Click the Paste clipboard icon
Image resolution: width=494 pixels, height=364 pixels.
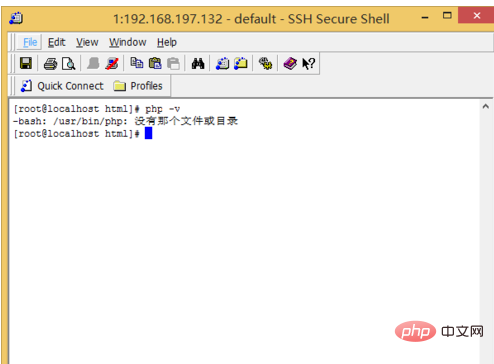click(155, 63)
